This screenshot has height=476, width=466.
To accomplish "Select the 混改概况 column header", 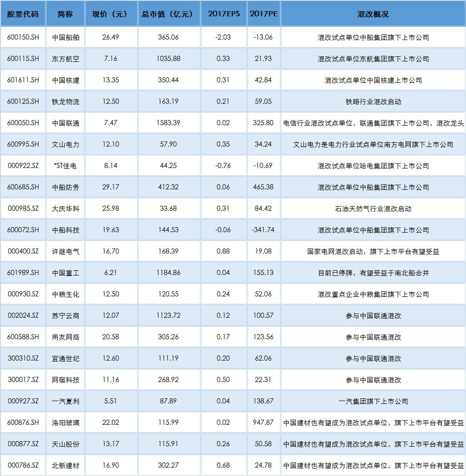I will tap(372, 13).
